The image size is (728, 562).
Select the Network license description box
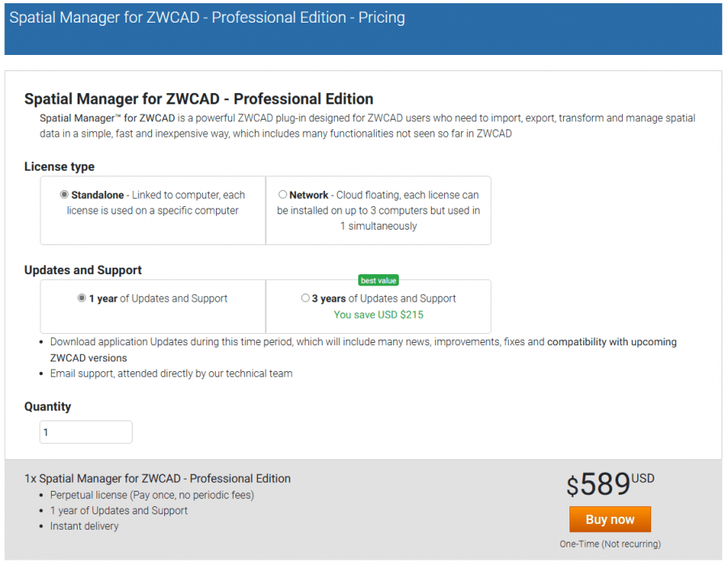(x=378, y=210)
